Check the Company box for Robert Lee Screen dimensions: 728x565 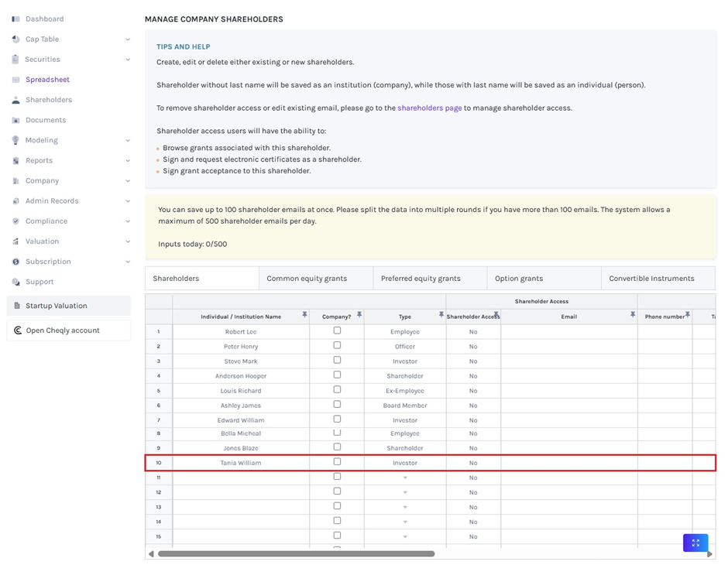(x=337, y=330)
